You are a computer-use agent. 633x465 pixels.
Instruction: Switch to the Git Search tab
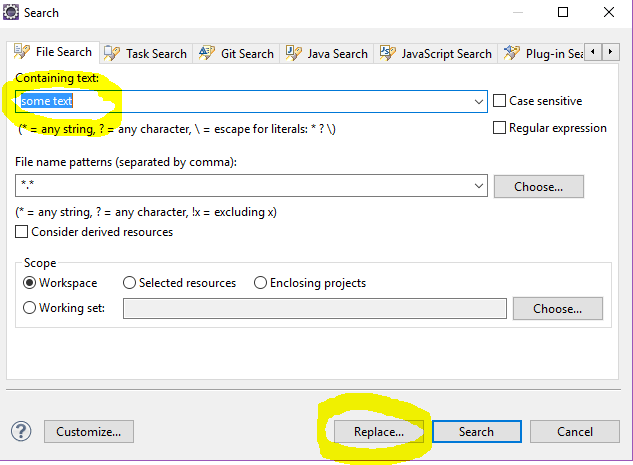click(236, 53)
